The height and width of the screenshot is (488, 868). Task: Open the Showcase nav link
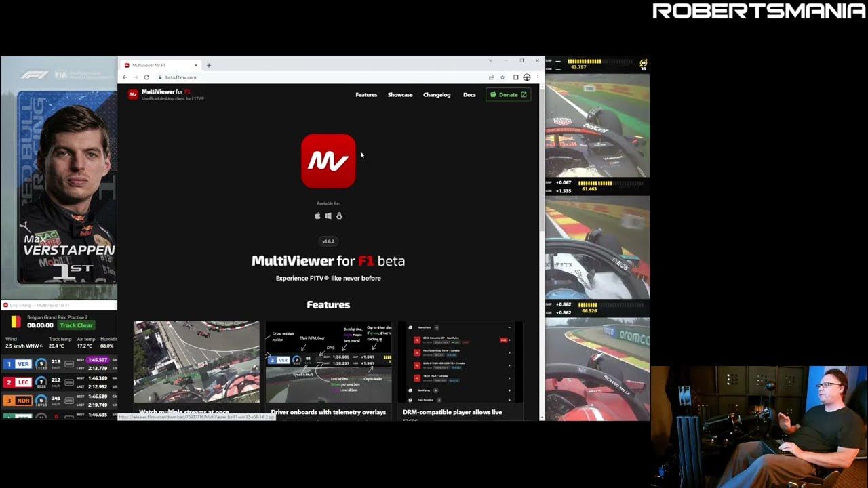tap(400, 95)
